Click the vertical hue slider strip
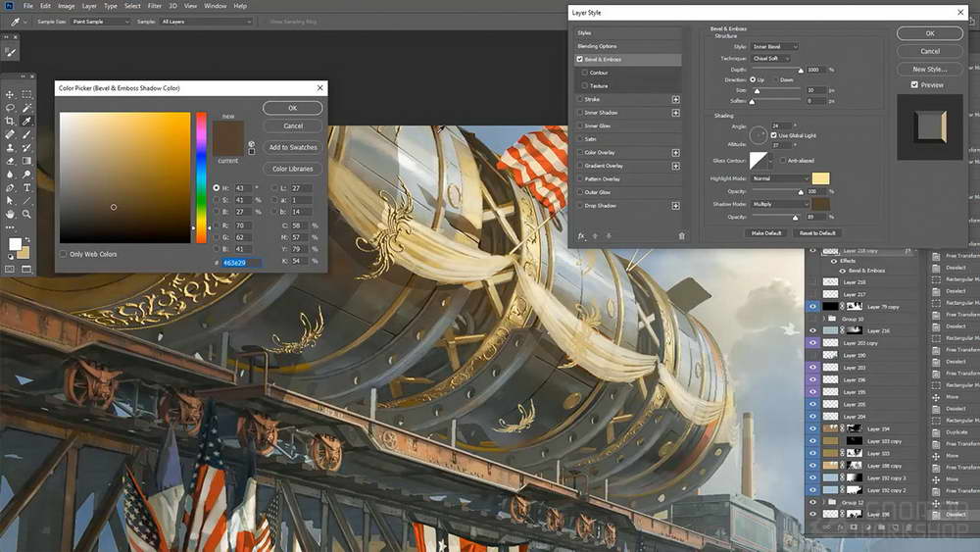 (x=201, y=177)
